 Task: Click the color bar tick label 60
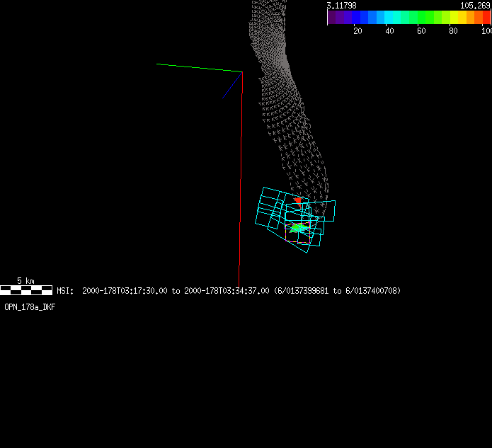421,30
